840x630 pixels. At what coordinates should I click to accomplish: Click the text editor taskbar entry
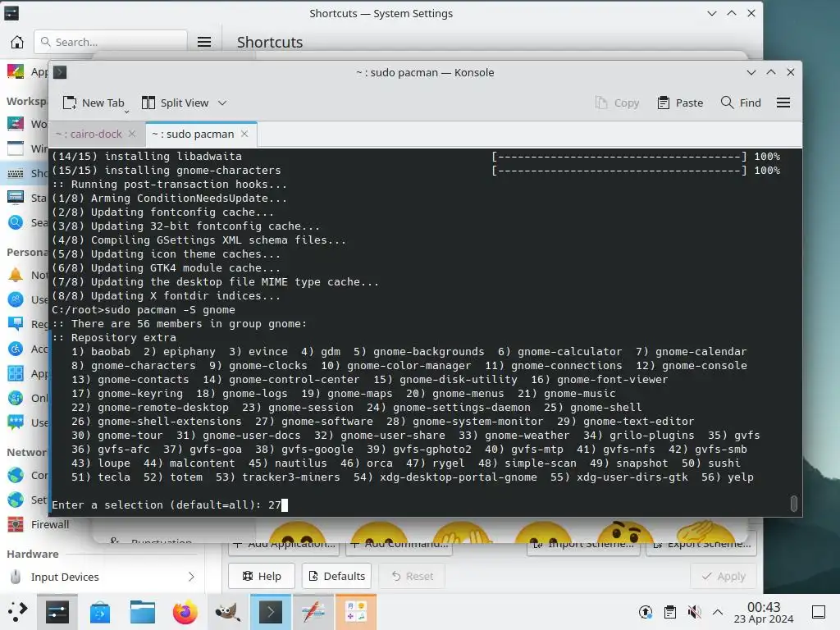coord(313,612)
